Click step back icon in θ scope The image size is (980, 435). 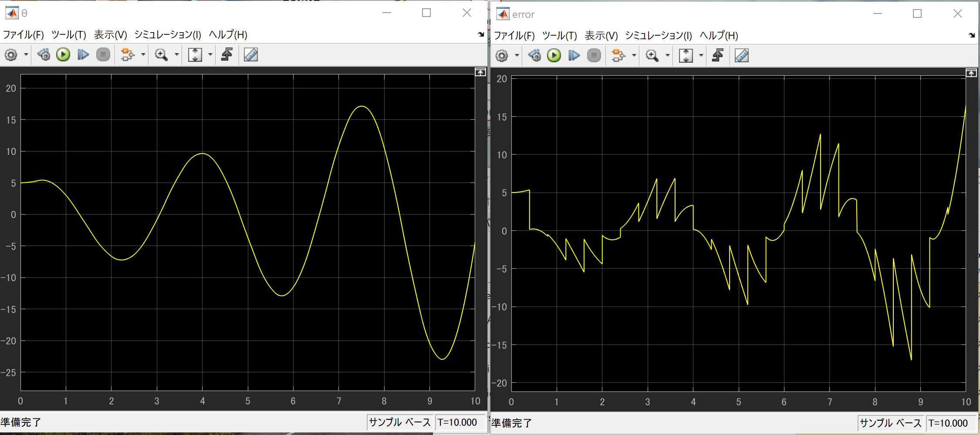(44, 55)
